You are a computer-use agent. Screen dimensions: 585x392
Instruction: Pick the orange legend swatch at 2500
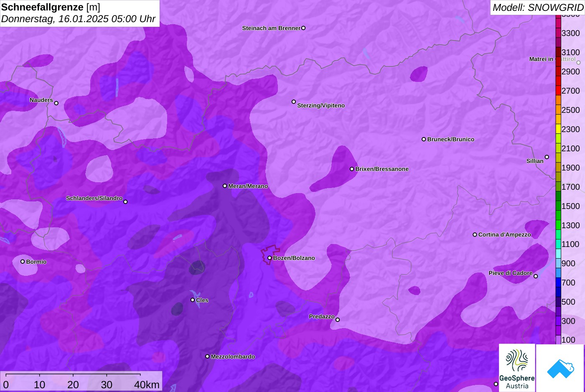(x=558, y=110)
